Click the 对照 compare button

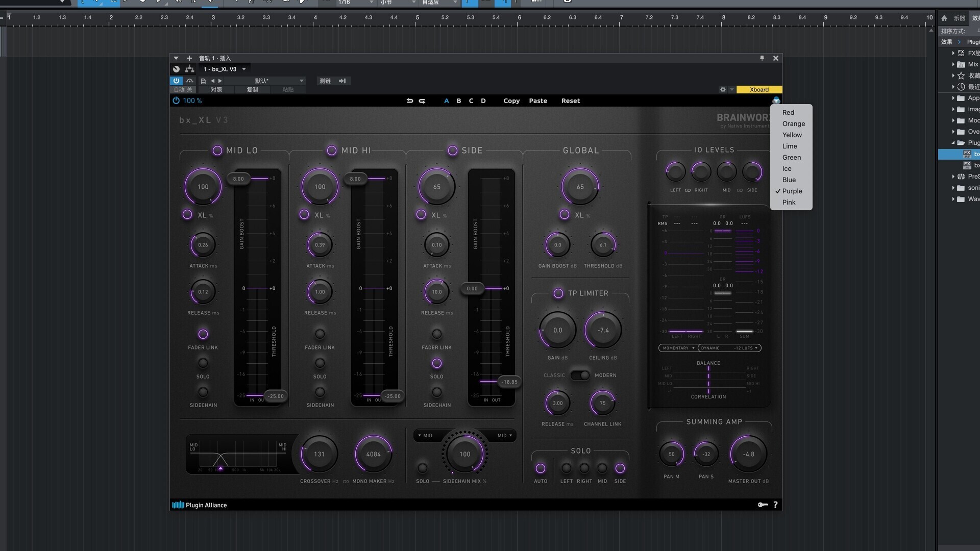point(216,89)
